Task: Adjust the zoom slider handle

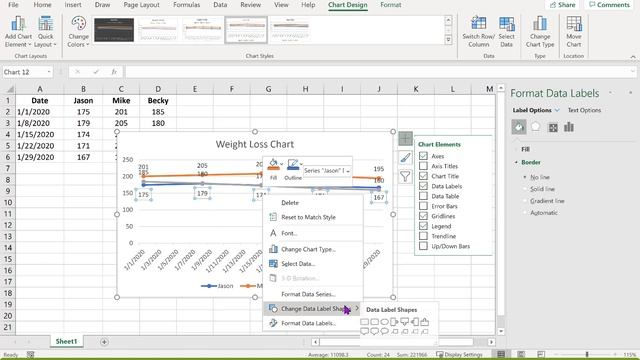Action: coord(587,354)
